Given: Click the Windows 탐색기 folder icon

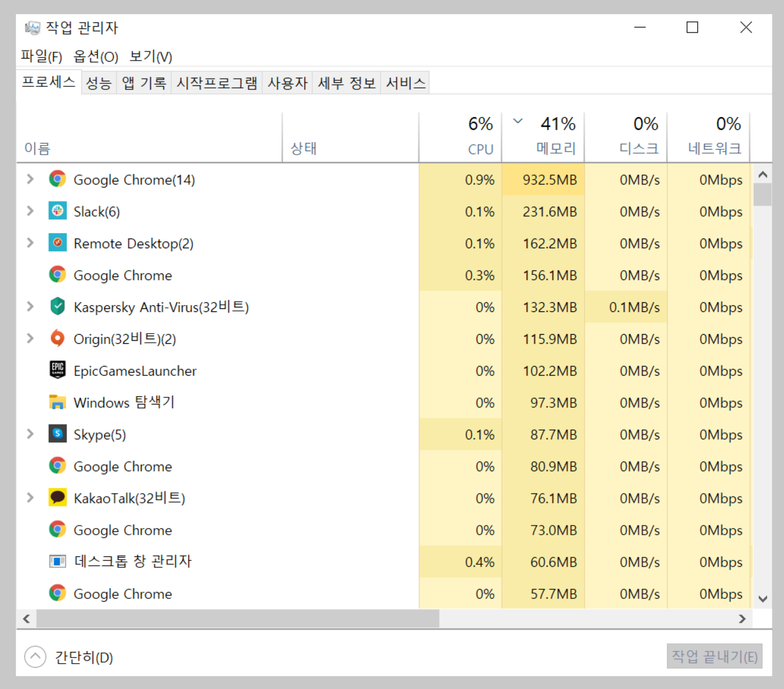Looking at the screenshot, I should [x=58, y=402].
